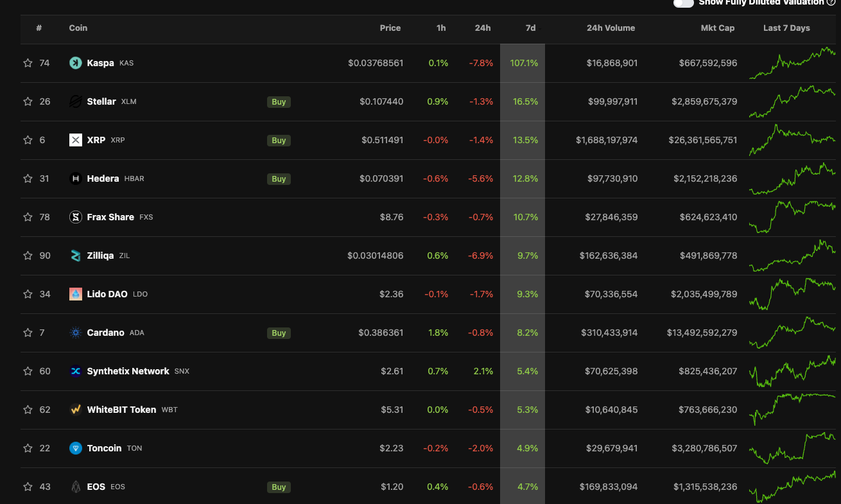Sort table by rank # header
841x504 pixels.
point(39,28)
